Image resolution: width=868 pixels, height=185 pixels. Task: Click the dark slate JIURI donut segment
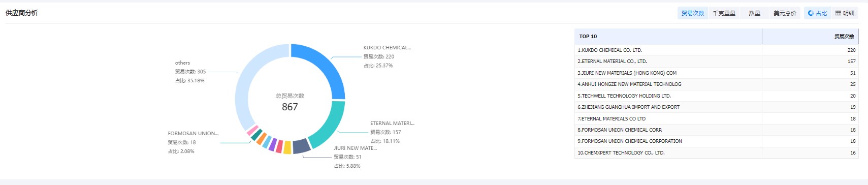coord(301,146)
